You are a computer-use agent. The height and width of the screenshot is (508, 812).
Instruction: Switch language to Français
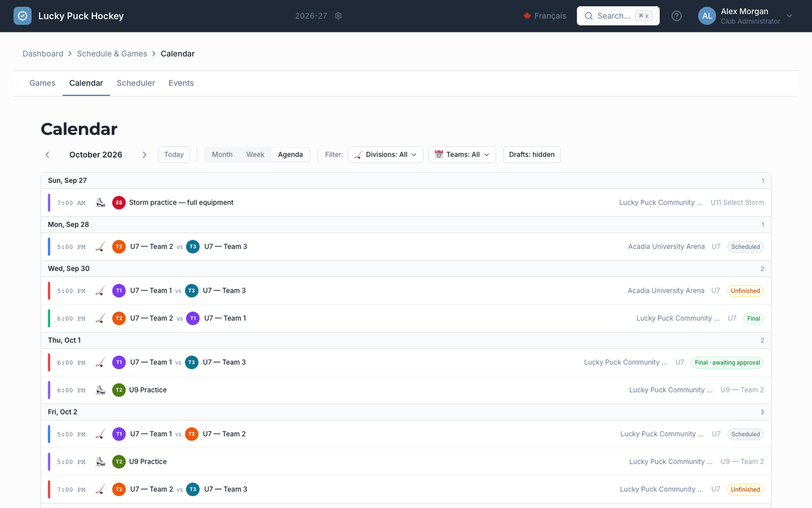[544, 16]
